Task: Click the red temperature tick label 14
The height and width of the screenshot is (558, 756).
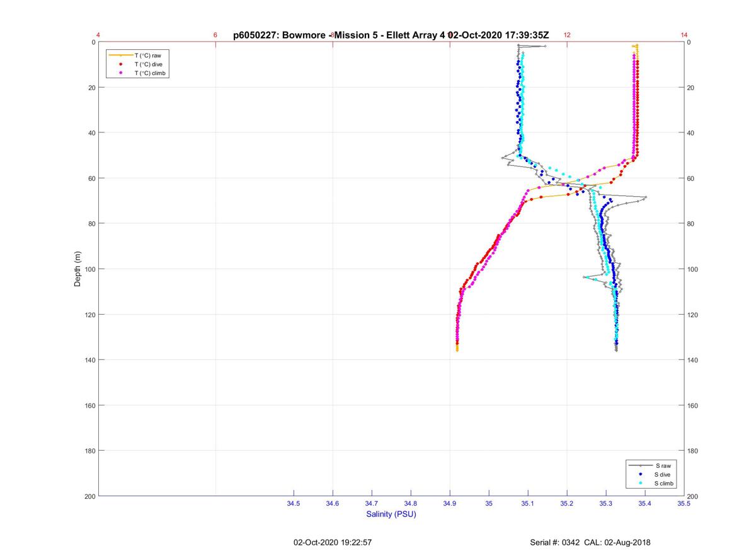Action: (x=684, y=35)
